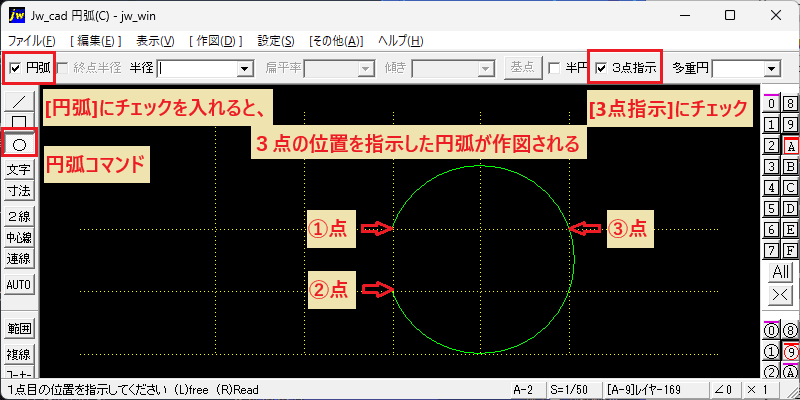Open the 表示(V) menu
The height and width of the screenshot is (400, 800).
(x=156, y=41)
